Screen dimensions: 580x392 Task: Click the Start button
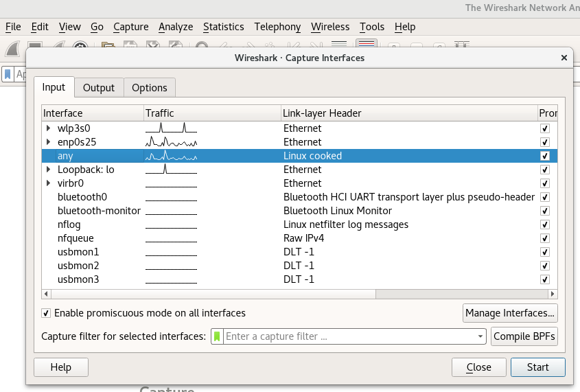[x=538, y=367]
